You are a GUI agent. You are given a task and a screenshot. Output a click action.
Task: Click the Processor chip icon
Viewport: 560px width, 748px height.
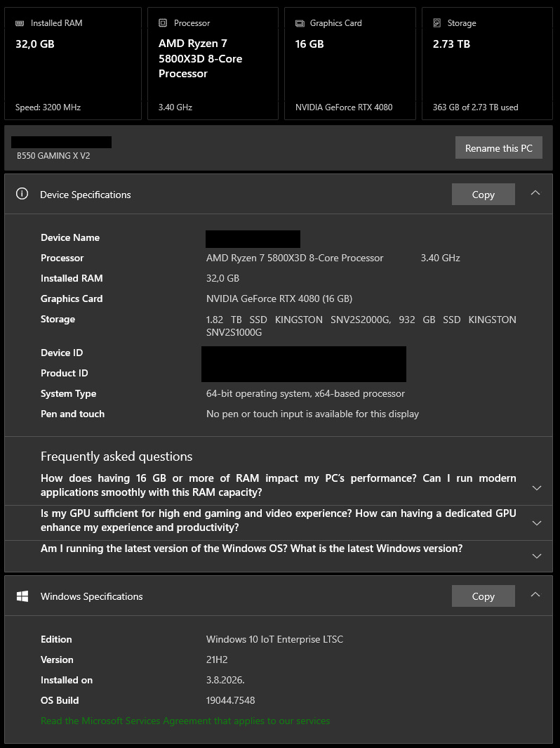click(163, 23)
